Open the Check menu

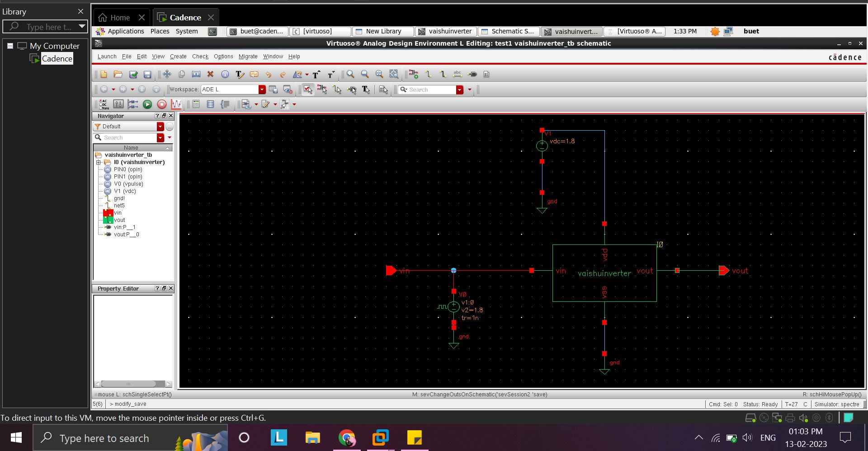(x=200, y=56)
